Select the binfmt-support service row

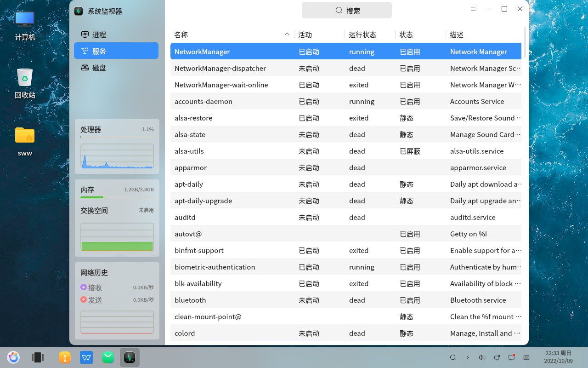[346, 250]
